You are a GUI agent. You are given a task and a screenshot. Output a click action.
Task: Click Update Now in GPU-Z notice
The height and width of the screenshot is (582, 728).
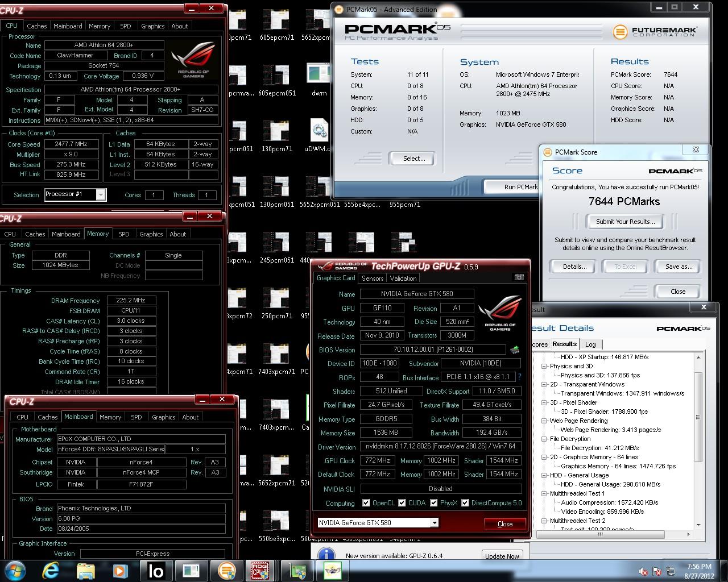tap(502, 556)
